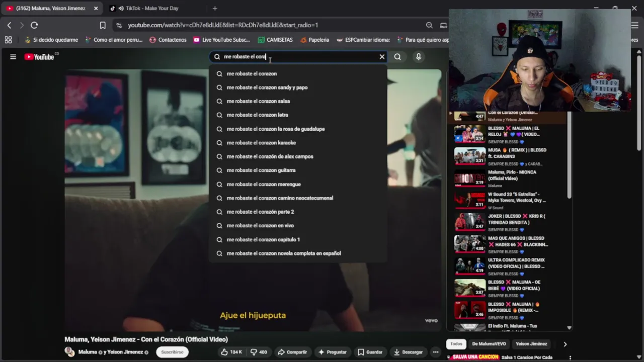Click the Preguntar ask button
The width and height of the screenshot is (644, 362).
(x=333, y=352)
